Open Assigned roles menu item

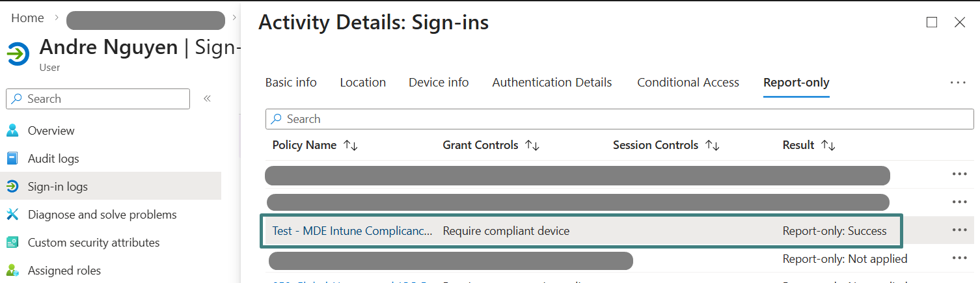pyautogui.click(x=64, y=271)
